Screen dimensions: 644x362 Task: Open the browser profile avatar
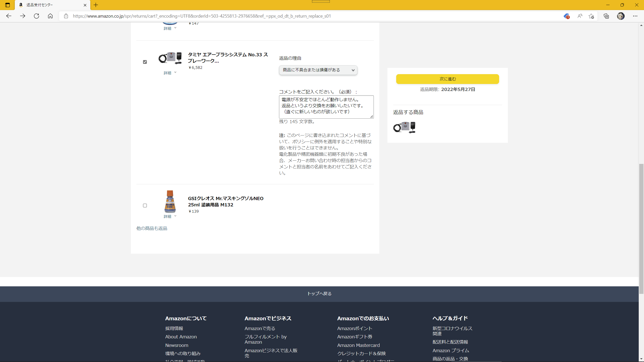coord(621,16)
